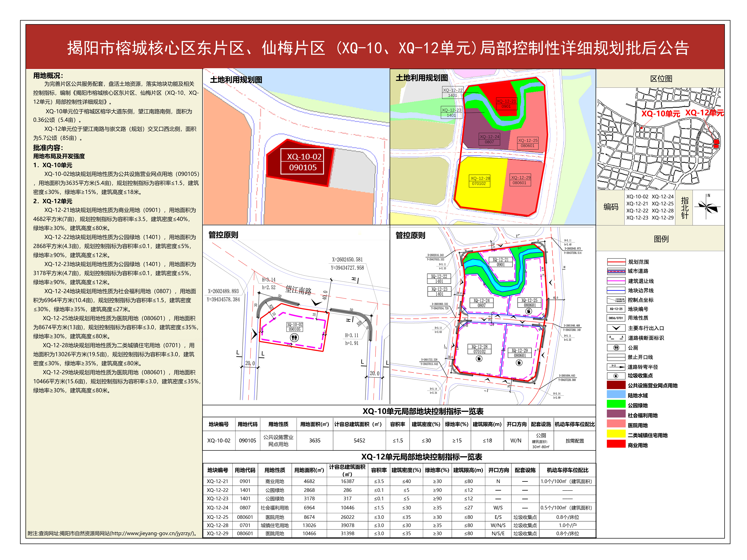
Task: Click the W/N/S opening direction cell
Action: (498, 525)
